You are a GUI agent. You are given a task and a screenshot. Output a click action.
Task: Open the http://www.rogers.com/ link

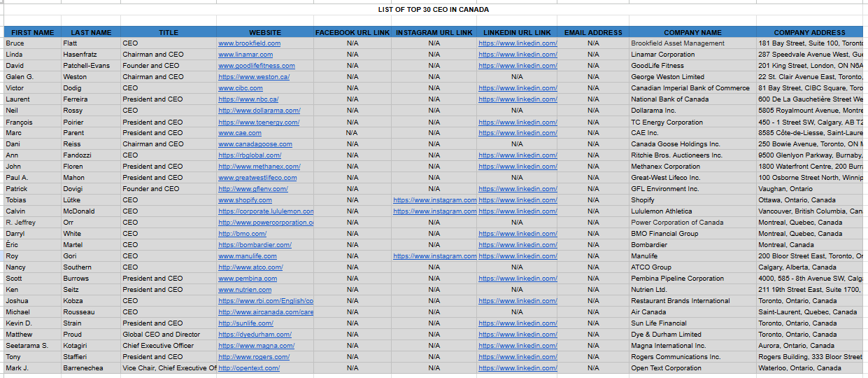[x=254, y=357]
